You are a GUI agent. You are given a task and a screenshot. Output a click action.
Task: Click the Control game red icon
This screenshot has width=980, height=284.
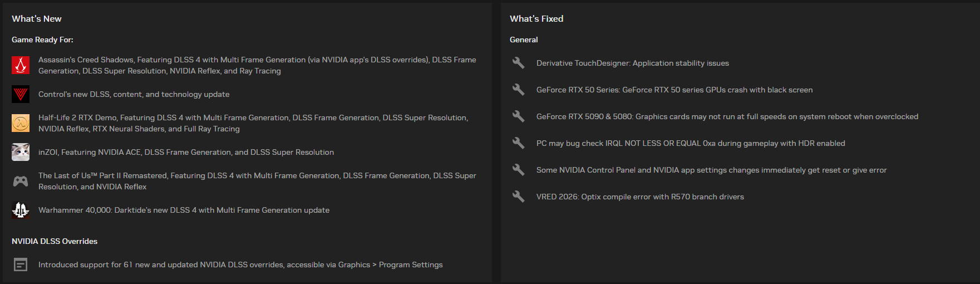click(21, 94)
